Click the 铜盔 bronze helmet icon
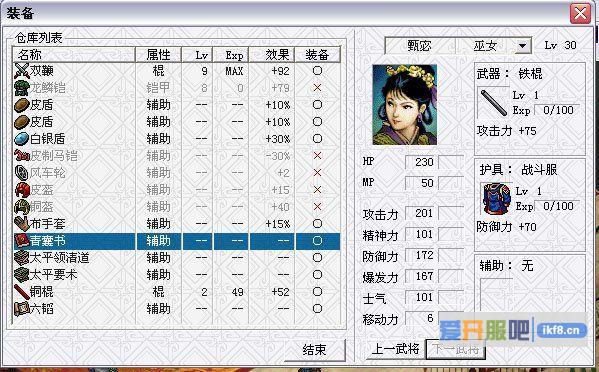This screenshot has height=372, width=599. [22, 207]
